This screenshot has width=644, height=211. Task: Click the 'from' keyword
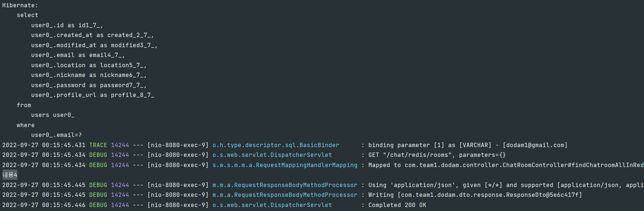point(24,105)
